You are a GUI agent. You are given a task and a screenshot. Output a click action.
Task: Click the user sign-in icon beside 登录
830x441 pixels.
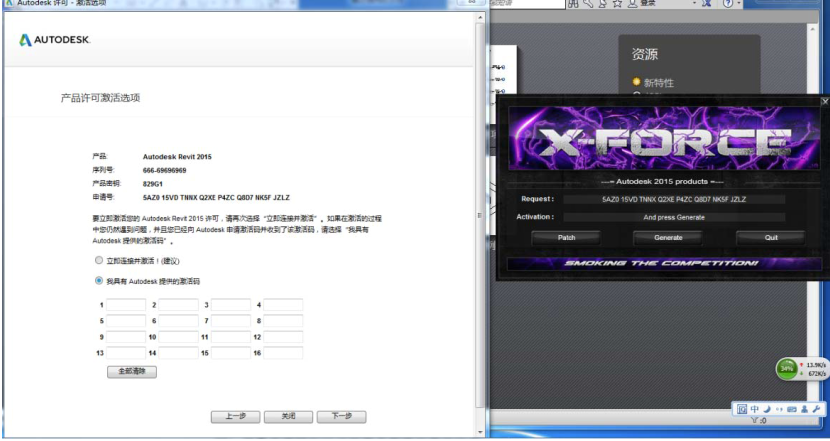tap(632, 4)
